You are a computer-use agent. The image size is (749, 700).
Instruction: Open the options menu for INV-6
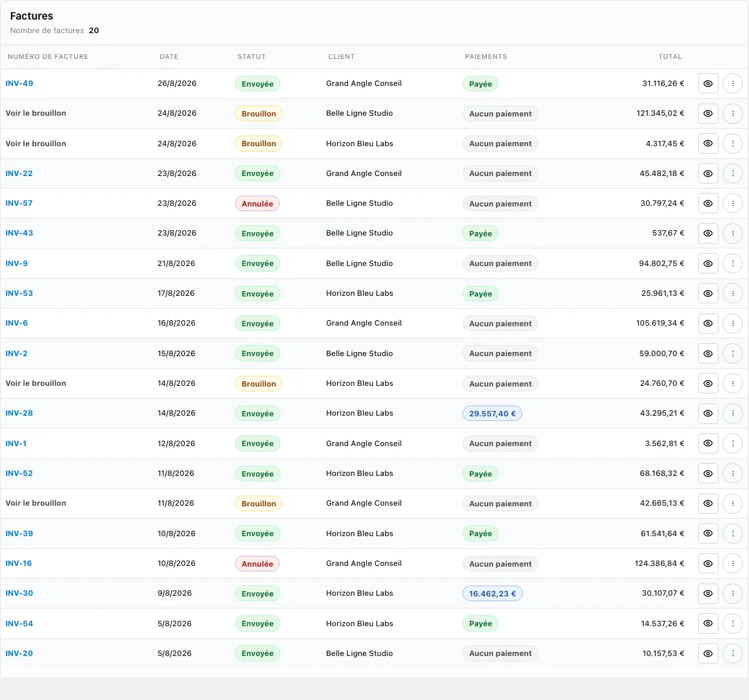click(733, 324)
